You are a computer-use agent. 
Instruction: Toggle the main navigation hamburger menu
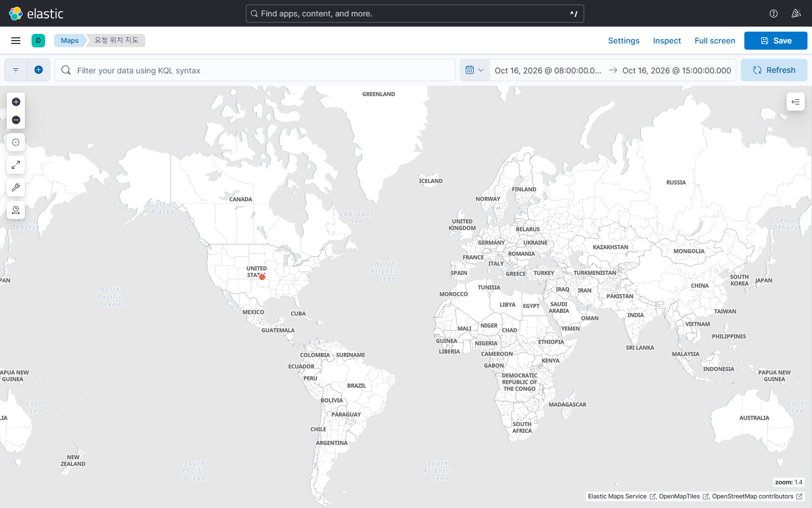(16, 41)
